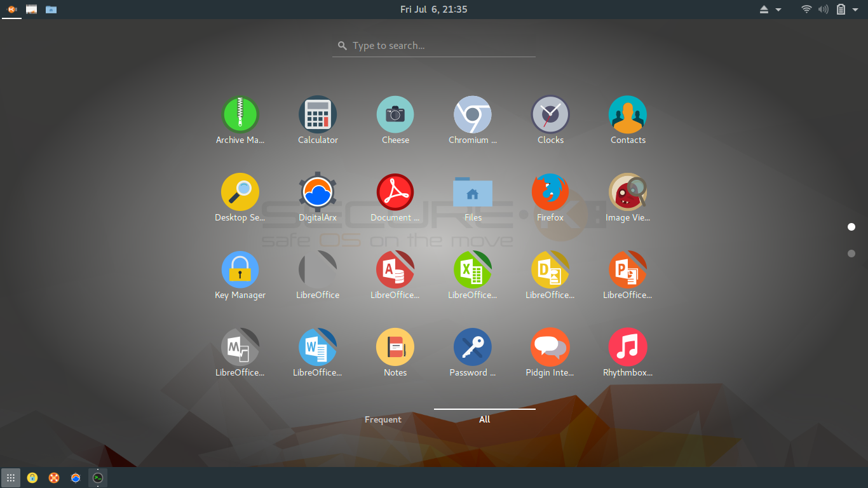Viewport: 868px width, 488px height.
Task: Toggle the show applications grid button
Action: tap(11, 478)
